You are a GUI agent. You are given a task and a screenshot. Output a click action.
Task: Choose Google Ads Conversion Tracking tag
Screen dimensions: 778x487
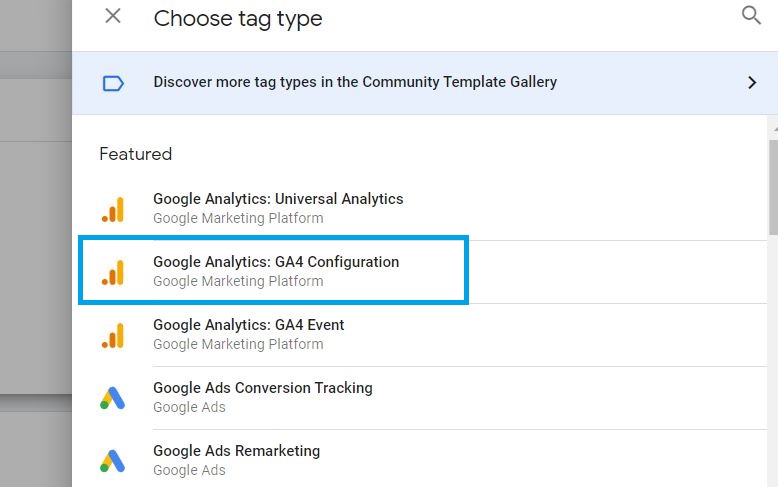[x=420, y=398]
